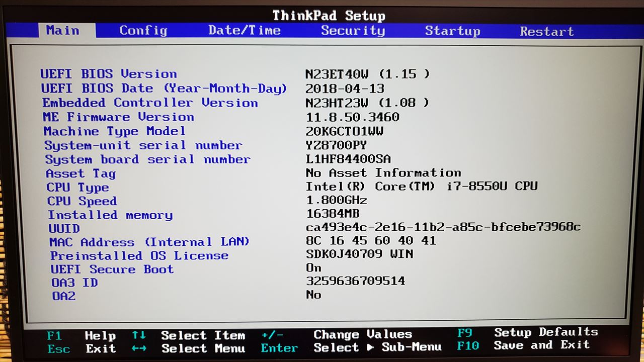The width and height of the screenshot is (644, 362).
Task: Click the 16384MB memory value
Action: pyautogui.click(x=333, y=213)
